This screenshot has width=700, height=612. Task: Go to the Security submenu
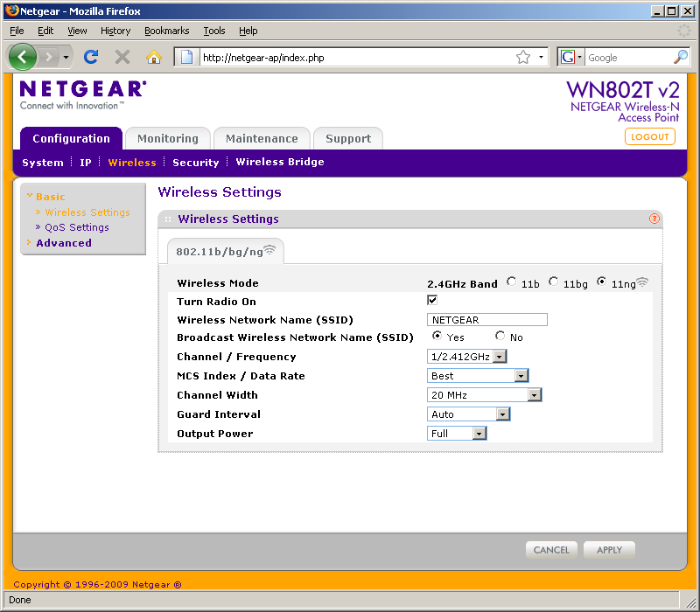click(x=195, y=163)
